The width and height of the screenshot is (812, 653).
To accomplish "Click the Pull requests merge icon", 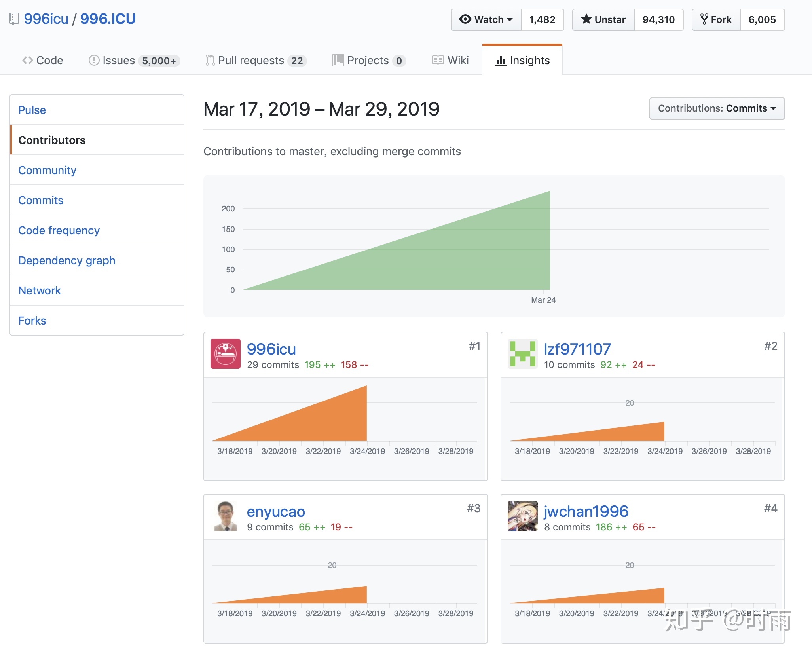I will pos(210,60).
